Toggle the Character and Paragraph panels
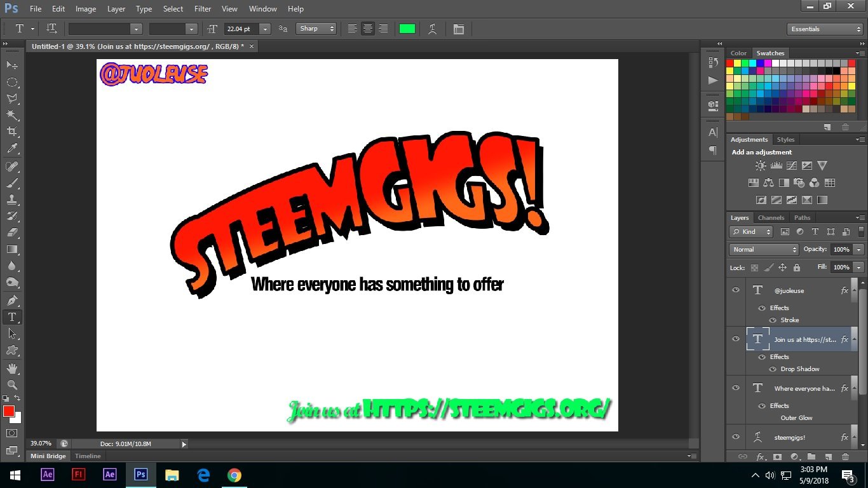The width and height of the screenshot is (868, 488). coord(459,29)
